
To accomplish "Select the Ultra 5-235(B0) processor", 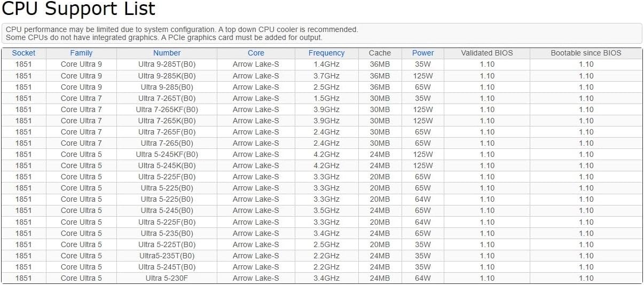I will coord(167,233).
